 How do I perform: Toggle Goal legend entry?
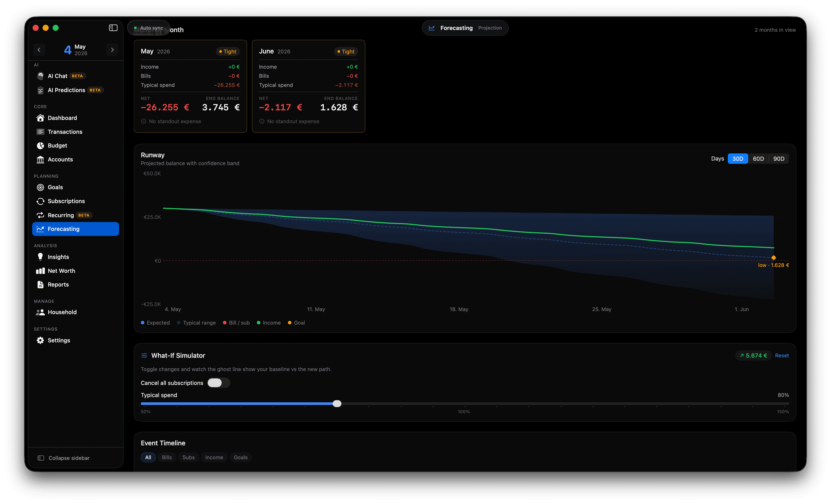(x=296, y=323)
